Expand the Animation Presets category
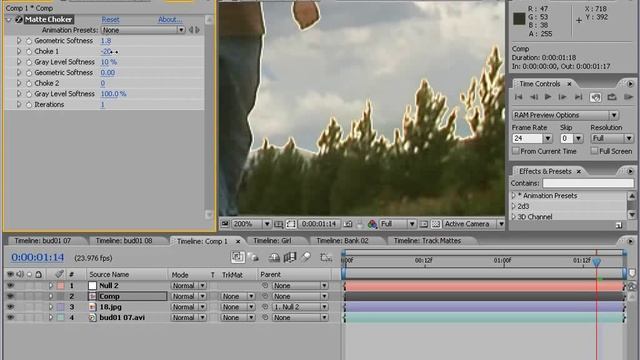This screenshot has height=360, width=640. pos(514,196)
